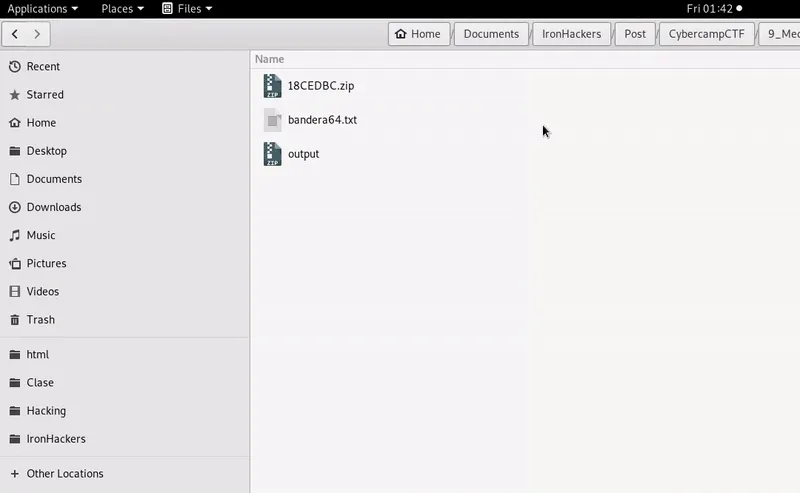Viewport: 800px width, 493px height.
Task: Sort files by the Name column header
Action: [x=270, y=59]
